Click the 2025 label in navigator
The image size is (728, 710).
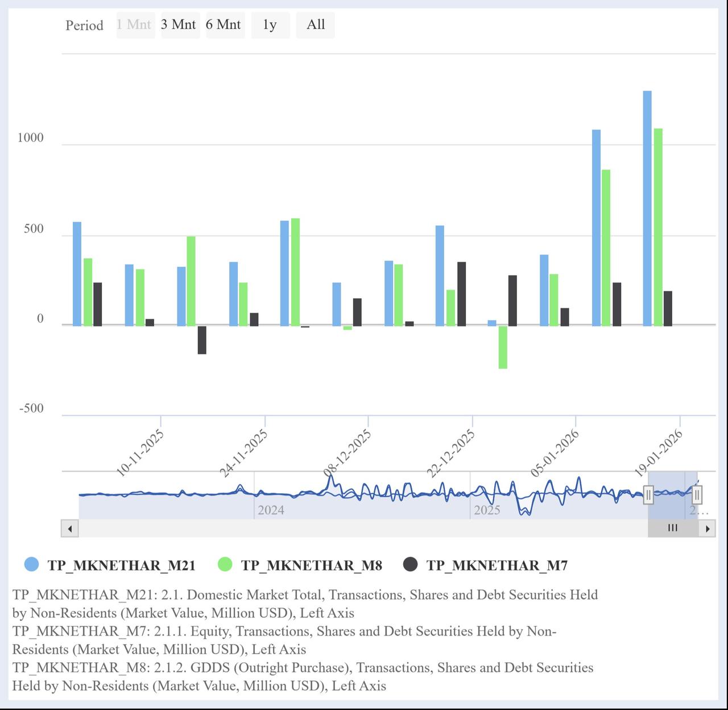click(x=487, y=510)
